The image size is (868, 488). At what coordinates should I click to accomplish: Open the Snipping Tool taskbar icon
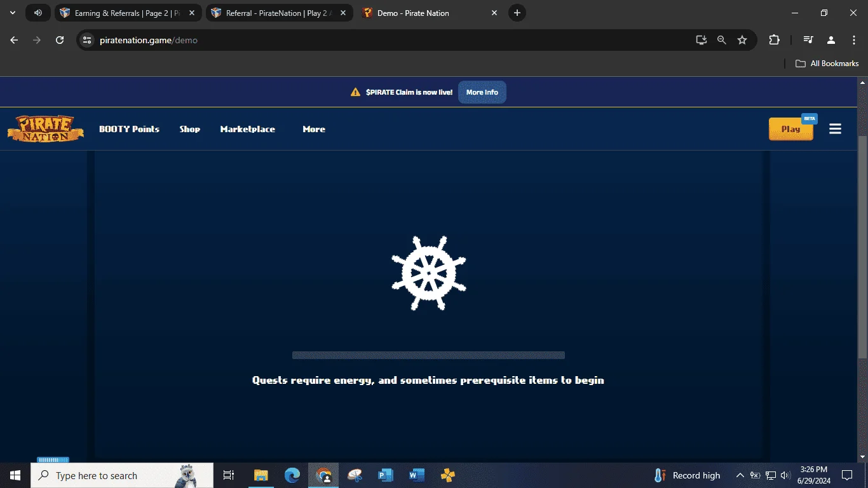point(355,475)
